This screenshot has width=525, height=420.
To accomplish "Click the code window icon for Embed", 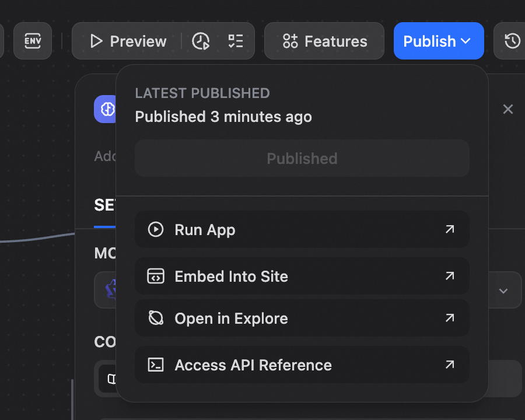I will pyautogui.click(x=155, y=276).
